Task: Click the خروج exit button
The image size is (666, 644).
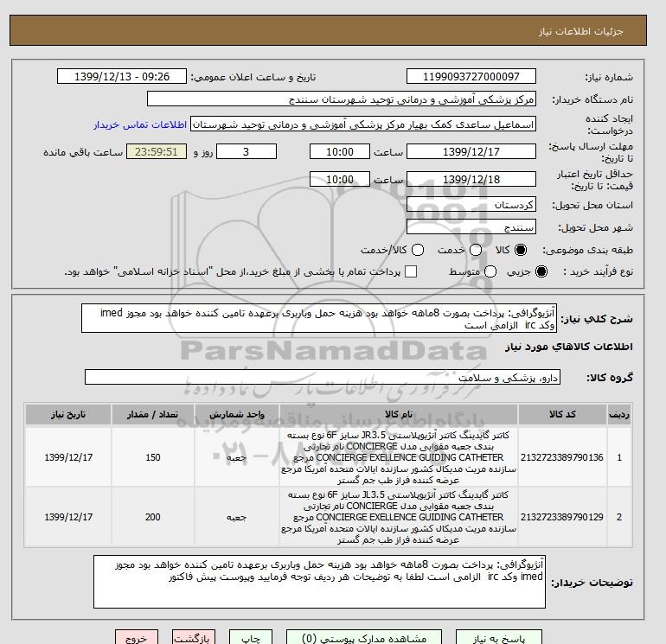Action: [x=137, y=638]
